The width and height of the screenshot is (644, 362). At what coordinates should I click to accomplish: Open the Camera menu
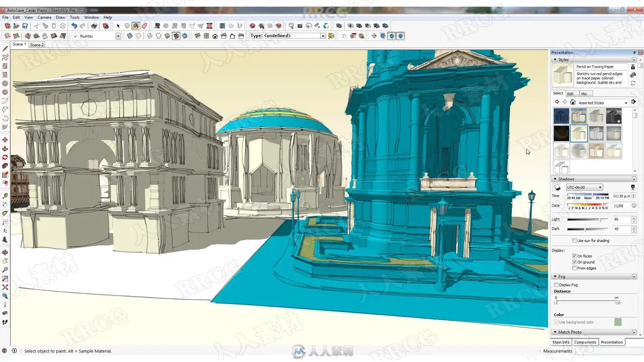pyautogui.click(x=44, y=17)
